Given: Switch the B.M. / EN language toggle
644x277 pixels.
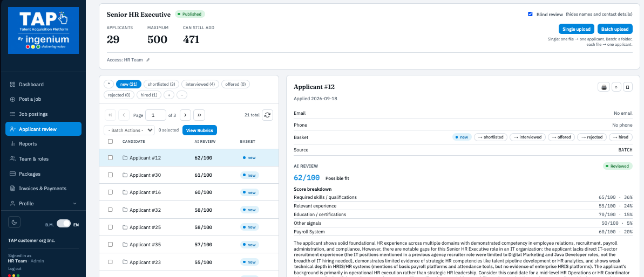Looking at the screenshot, I should [x=64, y=224].
